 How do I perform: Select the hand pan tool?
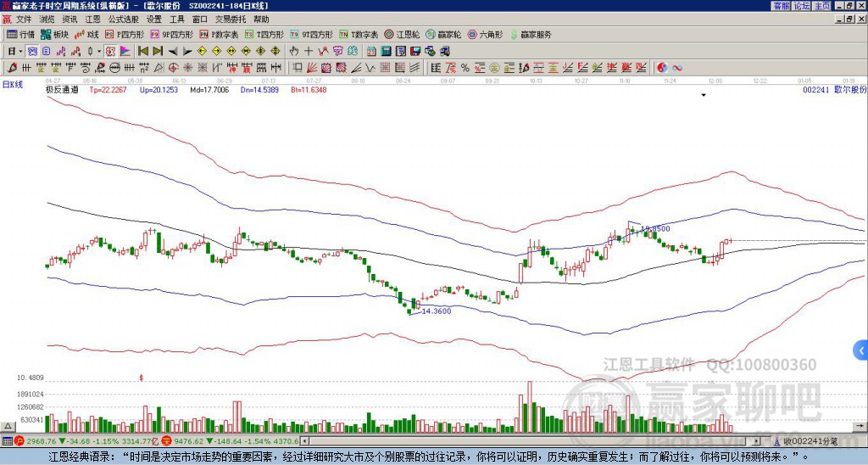click(x=294, y=52)
